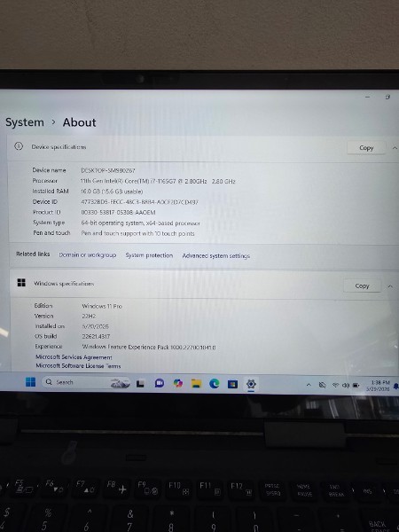Go back to System breadcrumb
The height and width of the screenshot is (532, 399).
click(25, 122)
